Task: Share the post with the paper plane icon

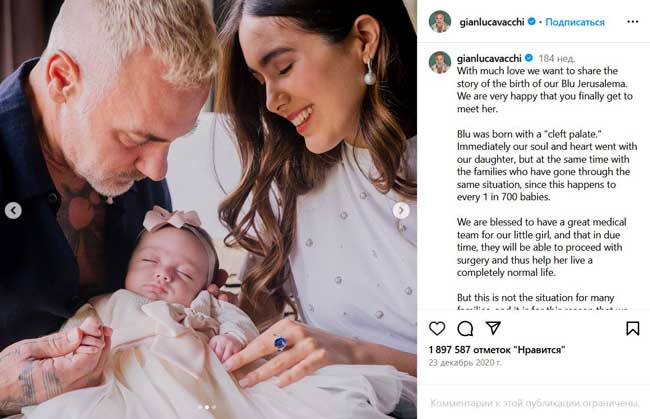Action: [493, 328]
